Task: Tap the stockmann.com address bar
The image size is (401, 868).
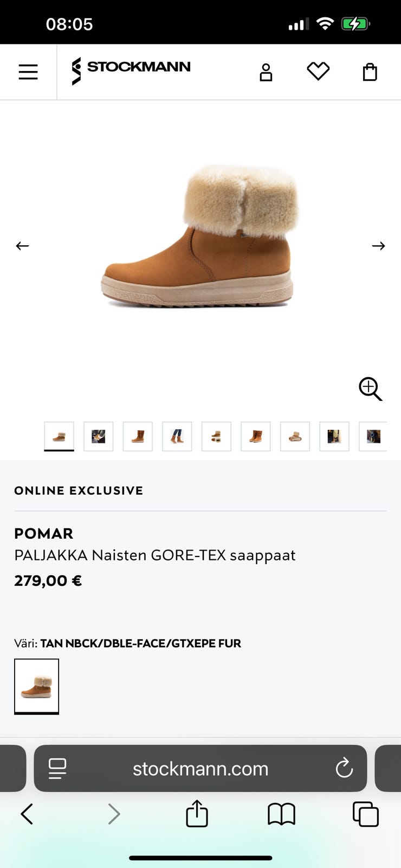Action: tap(200, 768)
